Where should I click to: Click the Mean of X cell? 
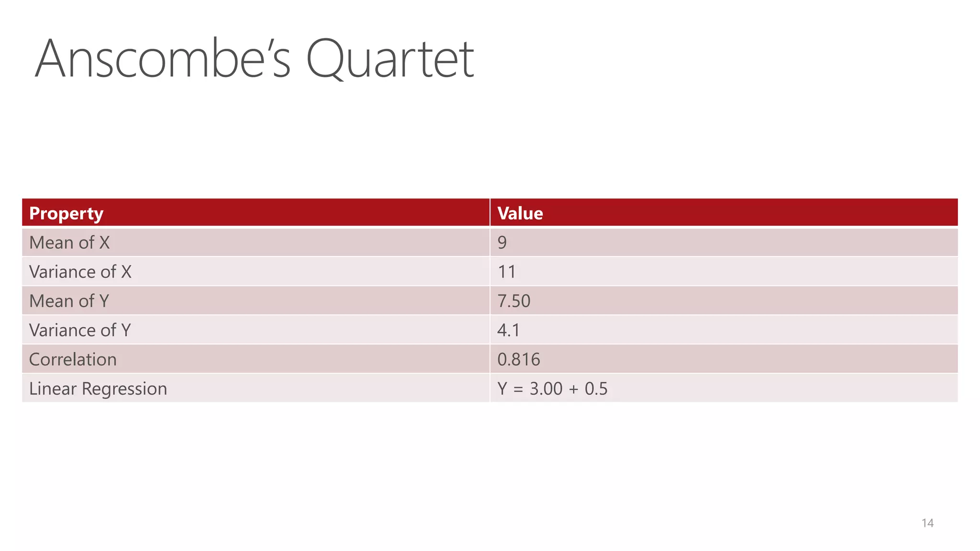pyautogui.click(x=256, y=242)
